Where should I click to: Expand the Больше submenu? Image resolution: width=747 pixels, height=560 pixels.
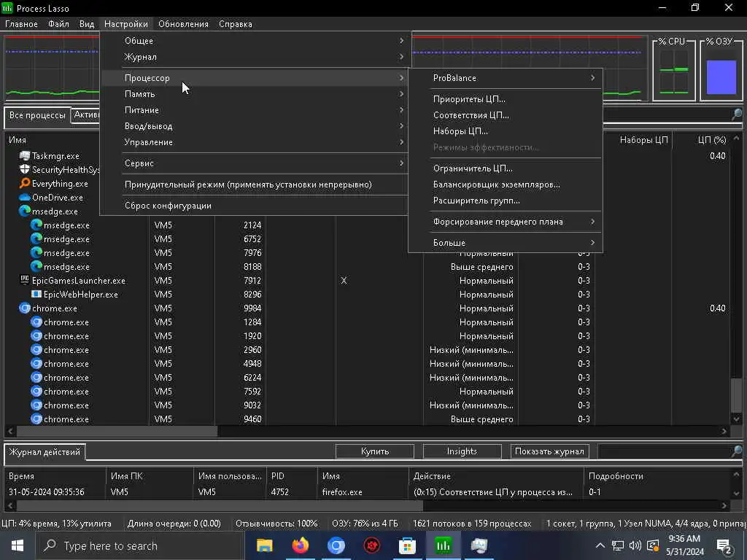506,242
